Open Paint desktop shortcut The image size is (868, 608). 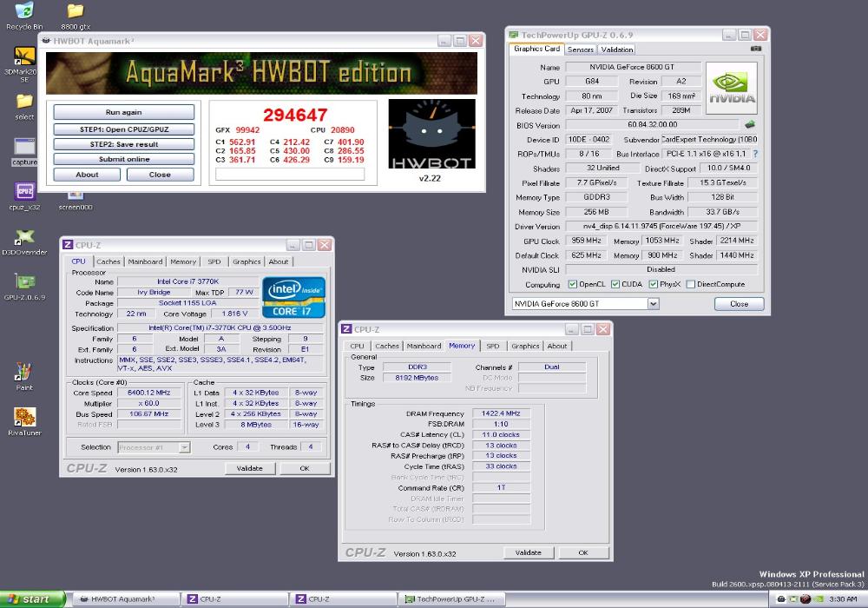point(23,377)
